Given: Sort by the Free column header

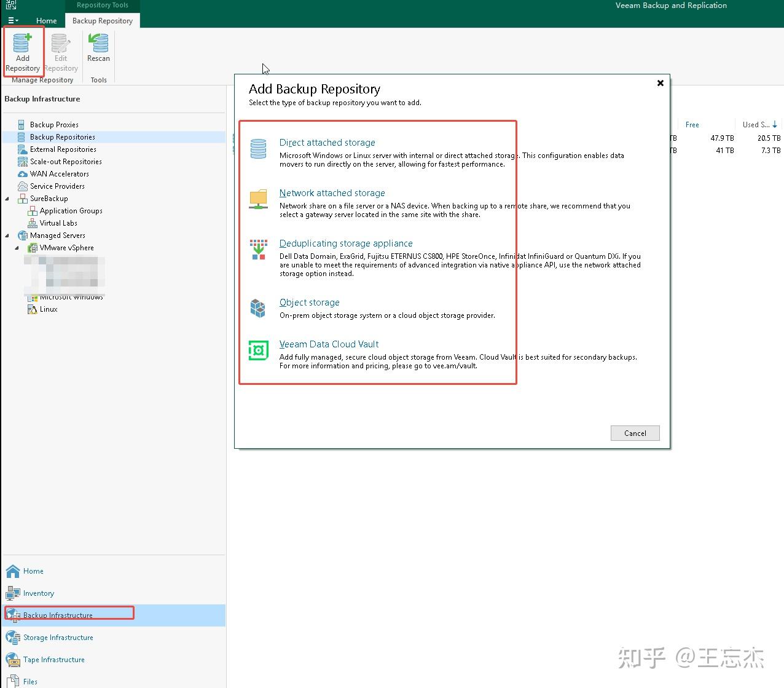Looking at the screenshot, I should (692, 125).
